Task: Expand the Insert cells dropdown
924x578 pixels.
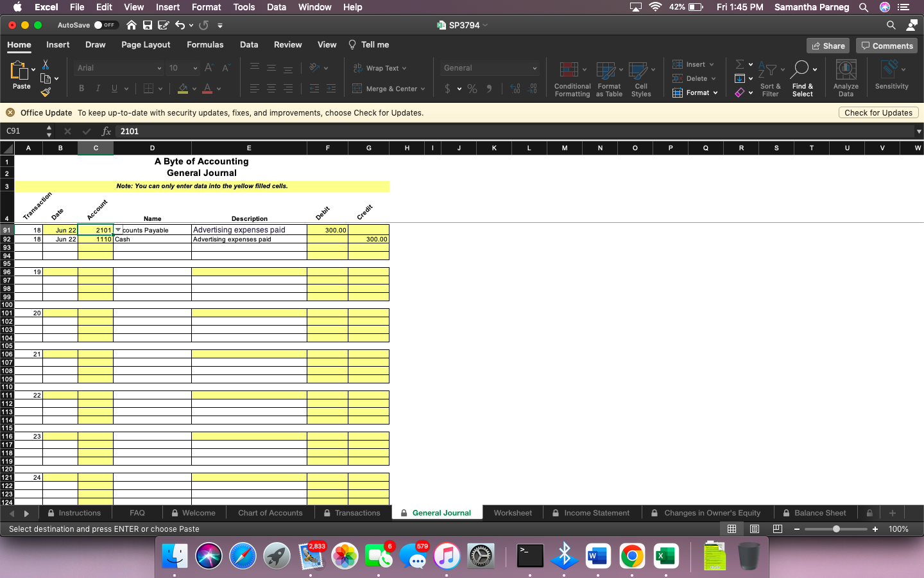Action: 712,64
